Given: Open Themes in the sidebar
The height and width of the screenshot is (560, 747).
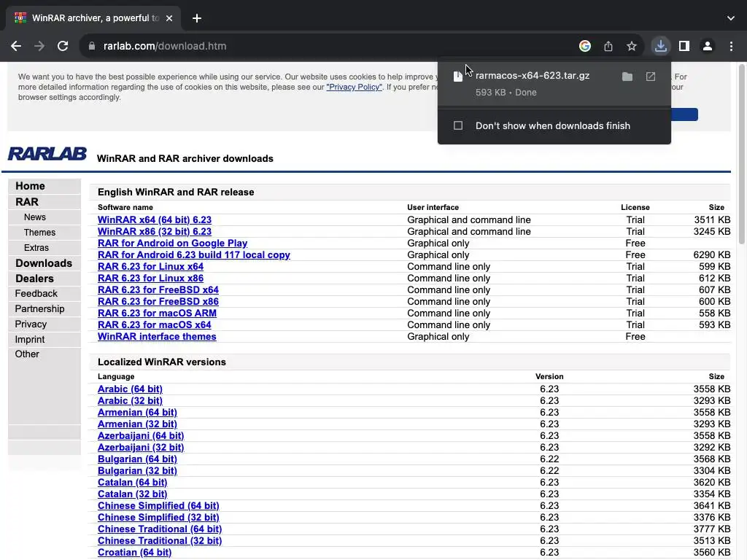Looking at the screenshot, I should 39,233.
